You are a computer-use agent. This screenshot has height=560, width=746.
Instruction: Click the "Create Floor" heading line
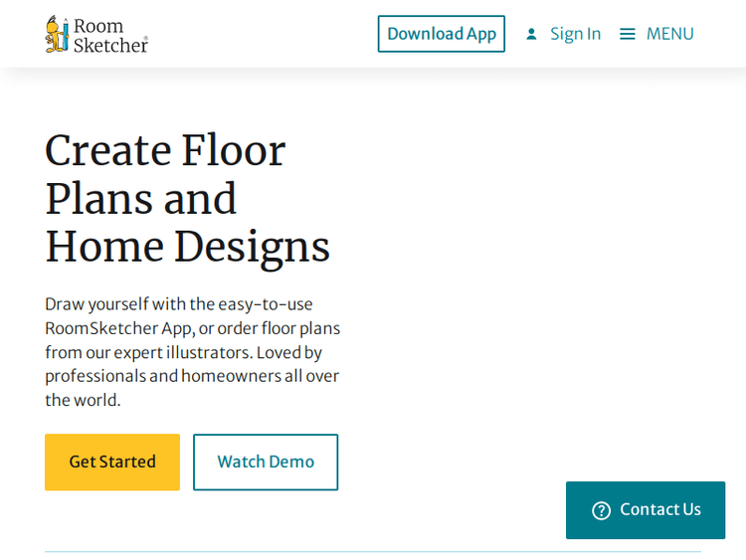(165, 151)
